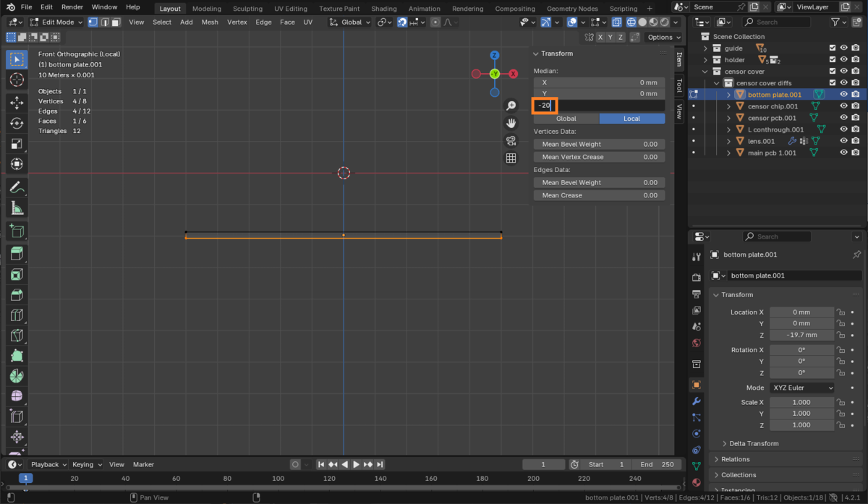The height and width of the screenshot is (504, 868).
Task: Click the Options button in viewport header
Action: pos(663,37)
